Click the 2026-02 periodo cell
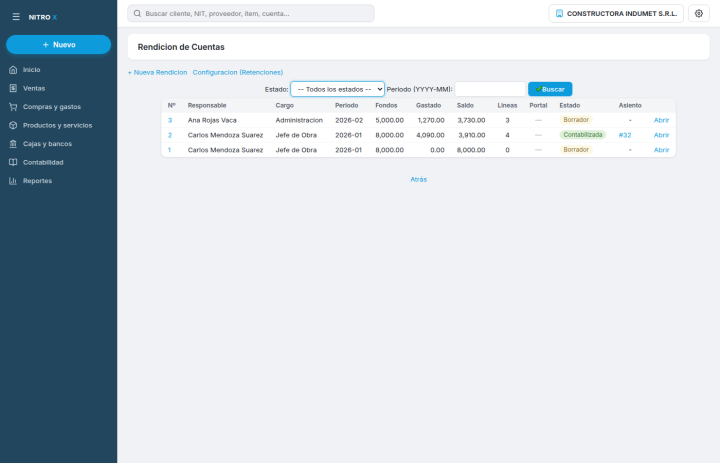Viewport: 720px width, 463px height. click(349, 120)
